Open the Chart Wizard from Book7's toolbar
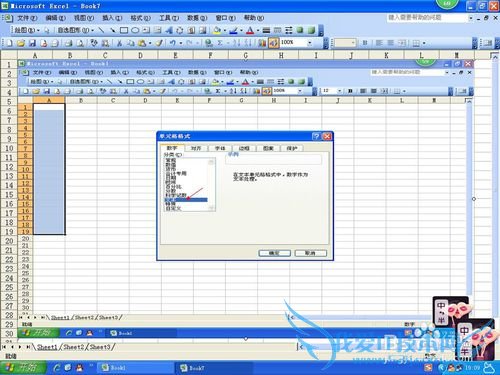This screenshot has width=500, height=375. 262,43
